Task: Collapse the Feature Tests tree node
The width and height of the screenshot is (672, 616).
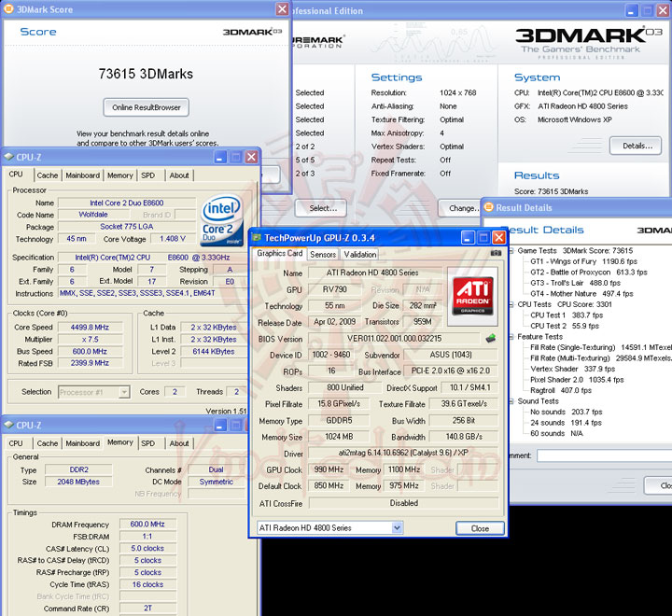Action: [511, 337]
